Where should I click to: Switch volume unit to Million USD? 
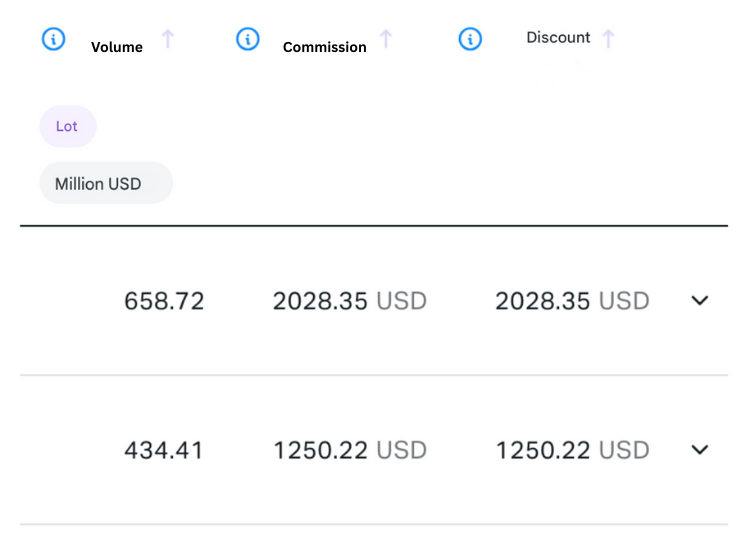[x=106, y=183]
